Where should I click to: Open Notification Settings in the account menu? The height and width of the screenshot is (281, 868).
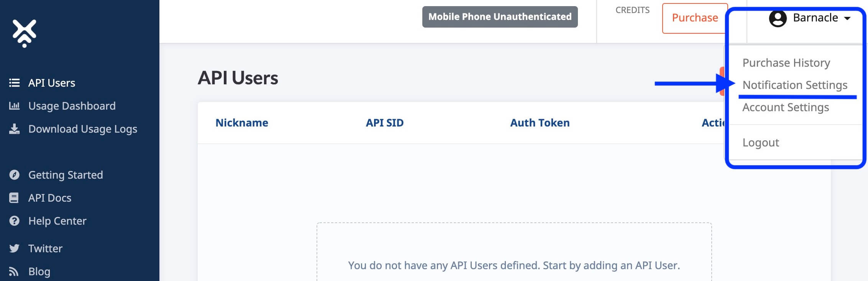pyautogui.click(x=794, y=85)
